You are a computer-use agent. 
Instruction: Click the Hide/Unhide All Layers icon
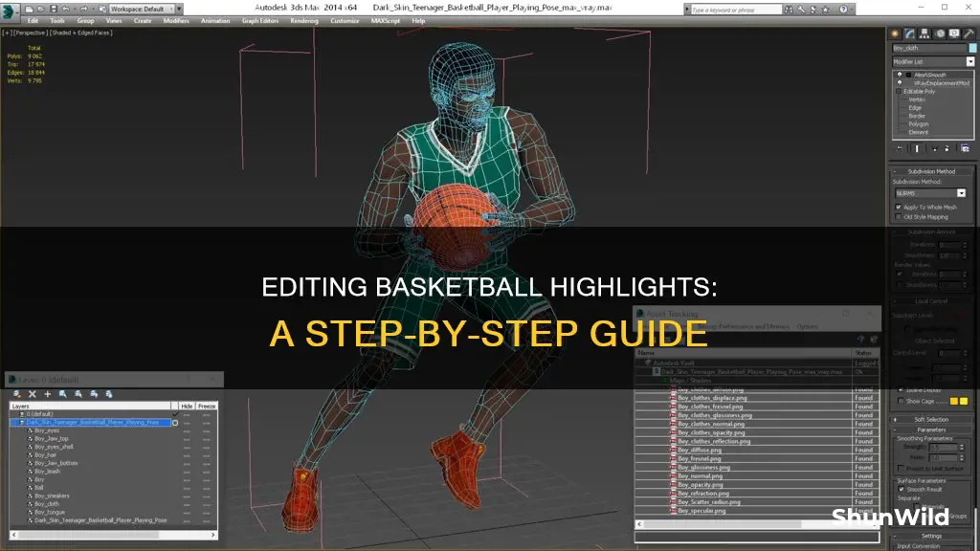[94, 394]
